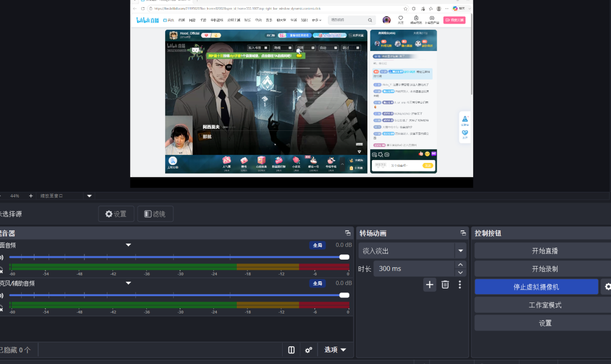This screenshot has height=364, width=611.
Task: Open the mic/aux 辅助音频 menu arrow
Action: pyautogui.click(x=129, y=283)
